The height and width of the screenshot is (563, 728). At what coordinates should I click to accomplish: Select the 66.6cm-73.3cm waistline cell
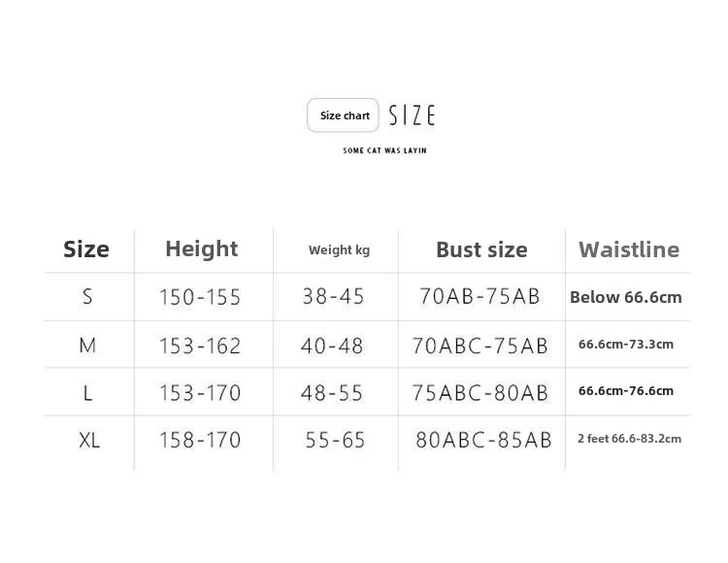pos(626,345)
